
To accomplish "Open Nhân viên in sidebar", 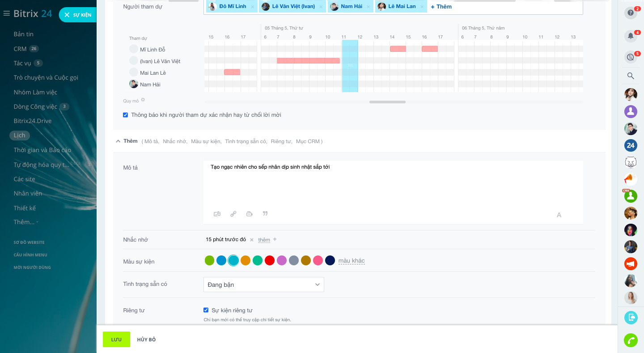I will [28, 193].
